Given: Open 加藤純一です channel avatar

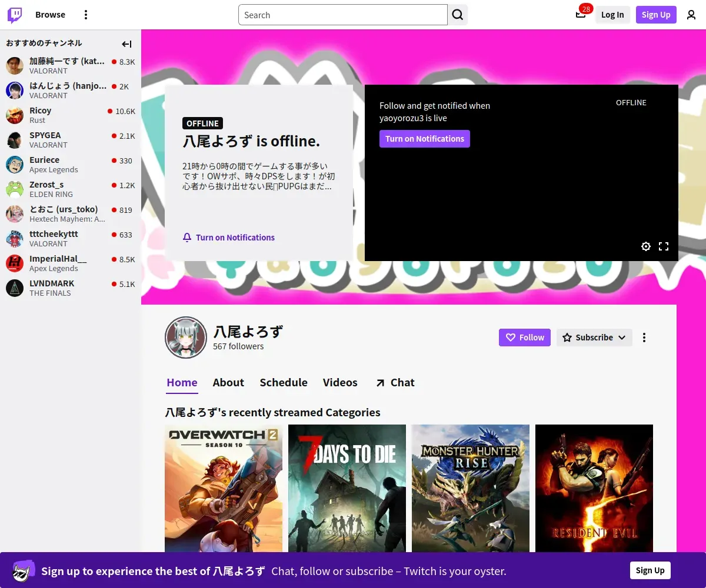Looking at the screenshot, I should tap(15, 66).
